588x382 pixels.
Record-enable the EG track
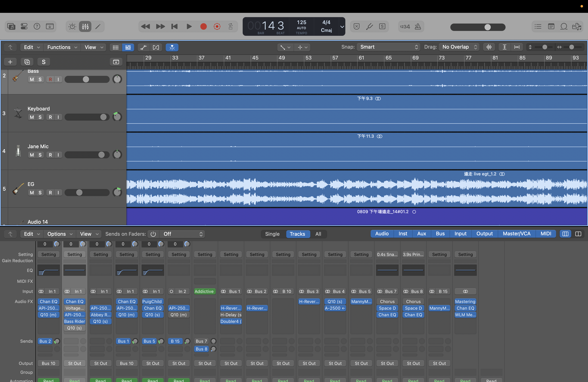coord(50,193)
